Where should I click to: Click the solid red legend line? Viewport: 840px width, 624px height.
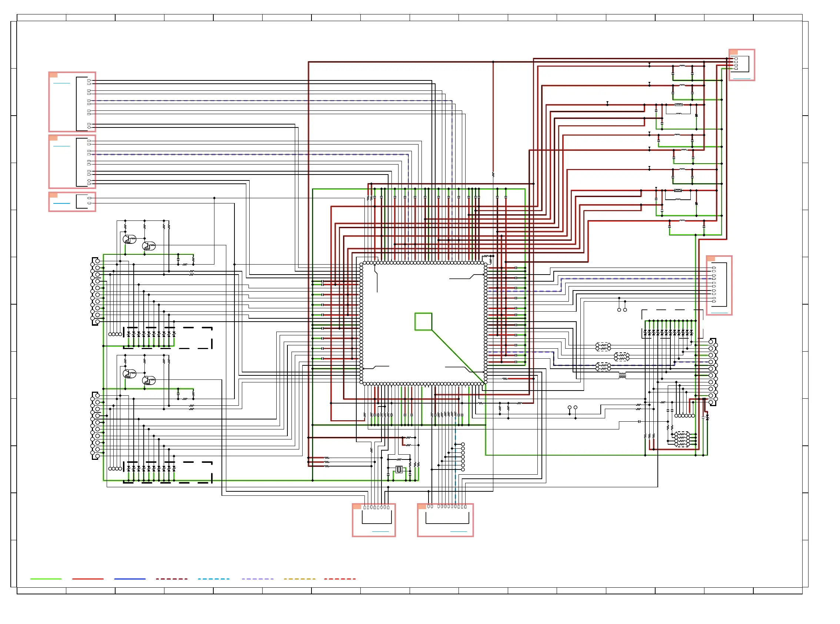[87, 579]
